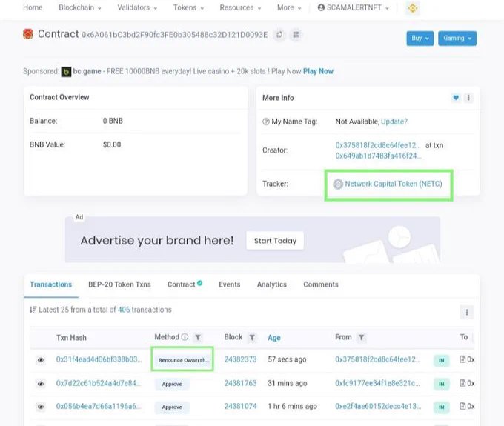
Task: Click the Method column info icon
Action: tap(185, 337)
